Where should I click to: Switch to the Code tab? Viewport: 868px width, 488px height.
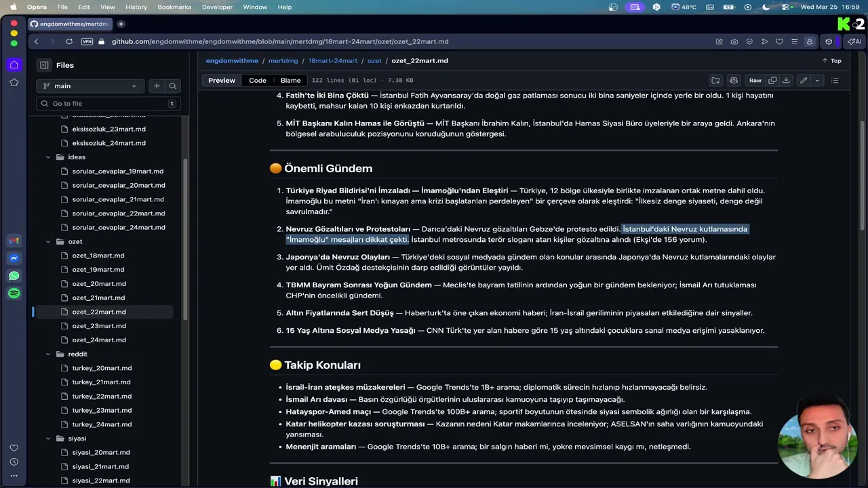(x=258, y=80)
